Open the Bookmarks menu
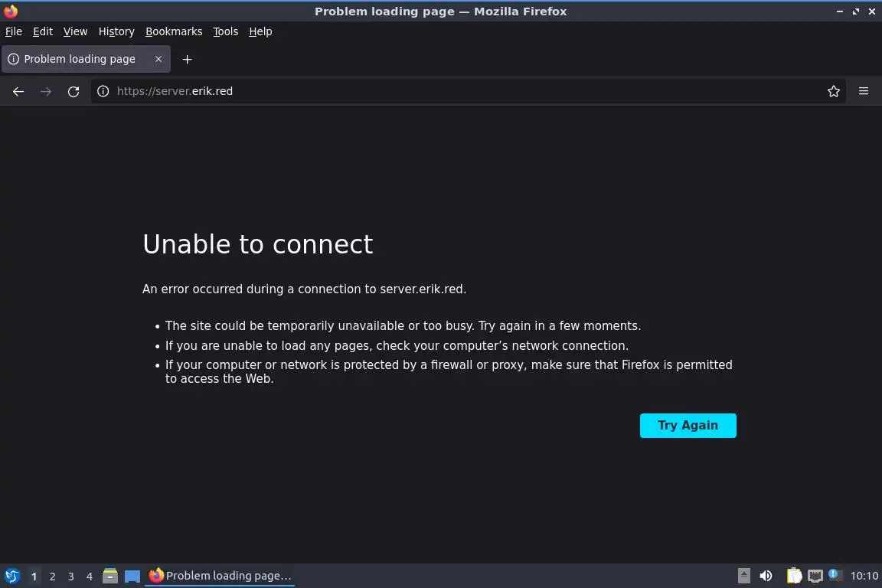Screen dimensions: 882x588 coord(174,31)
